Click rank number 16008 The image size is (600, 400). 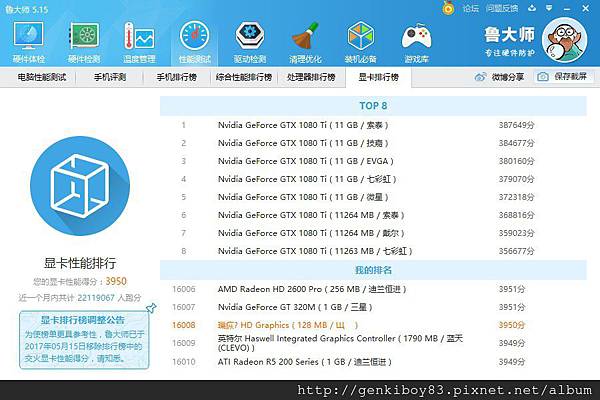[x=184, y=325]
